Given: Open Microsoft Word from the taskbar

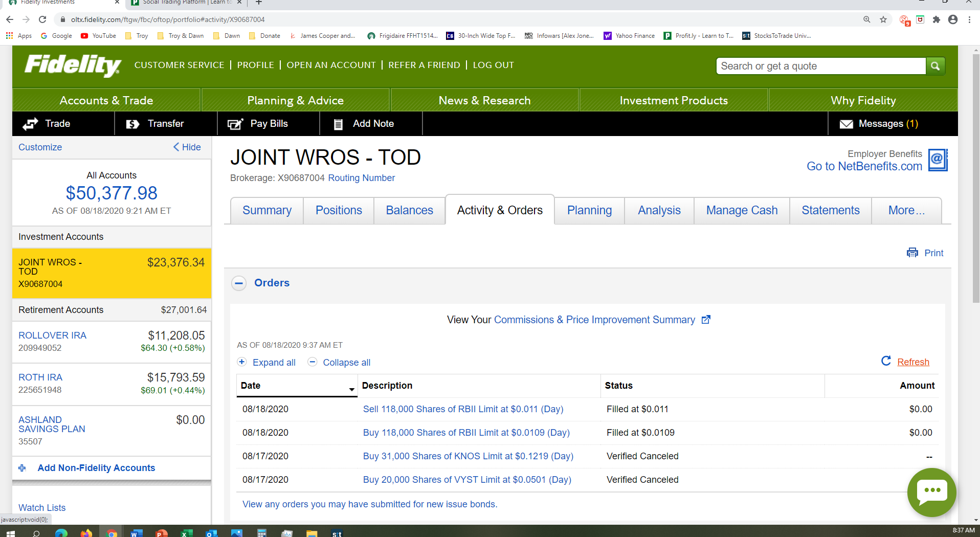Looking at the screenshot, I should pyautogui.click(x=136, y=533).
